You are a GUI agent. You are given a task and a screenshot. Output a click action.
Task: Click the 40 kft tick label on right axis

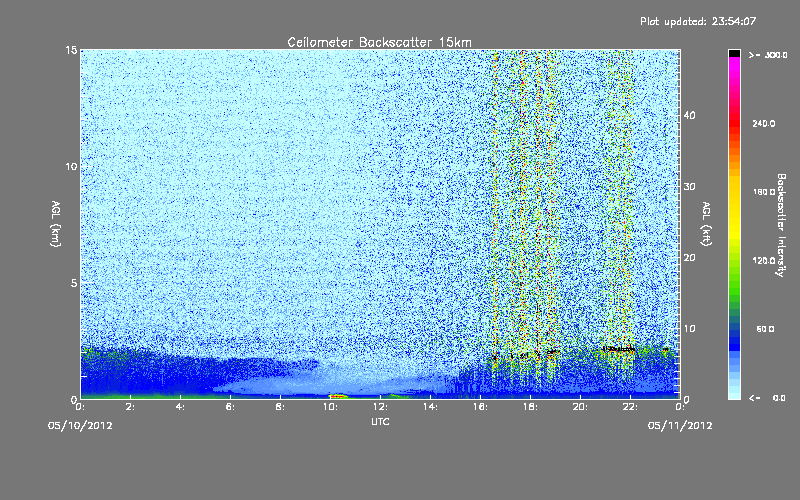pos(689,115)
